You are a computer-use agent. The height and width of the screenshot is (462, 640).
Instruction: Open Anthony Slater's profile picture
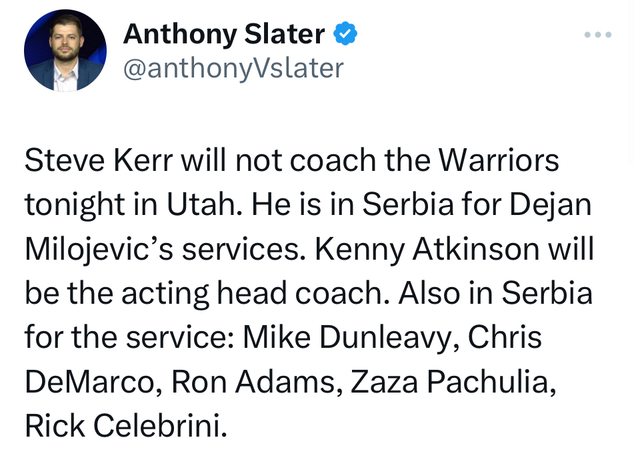[65, 50]
